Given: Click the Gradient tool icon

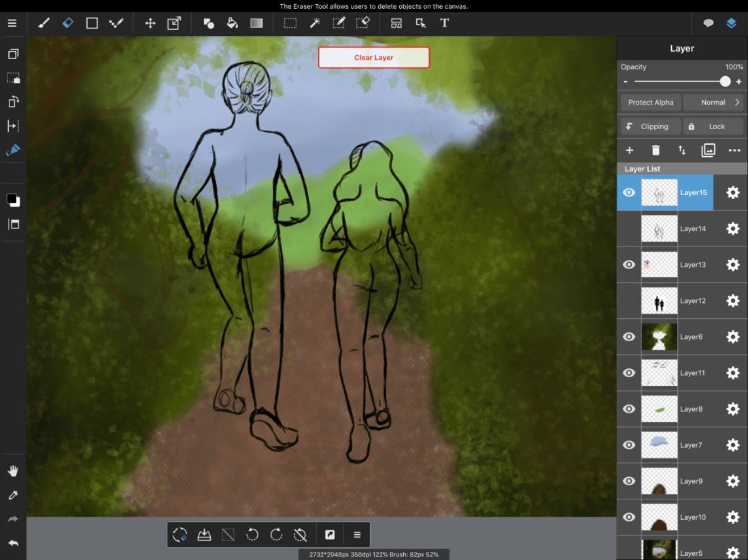Looking at the screenshot, I should pos(256,23).
